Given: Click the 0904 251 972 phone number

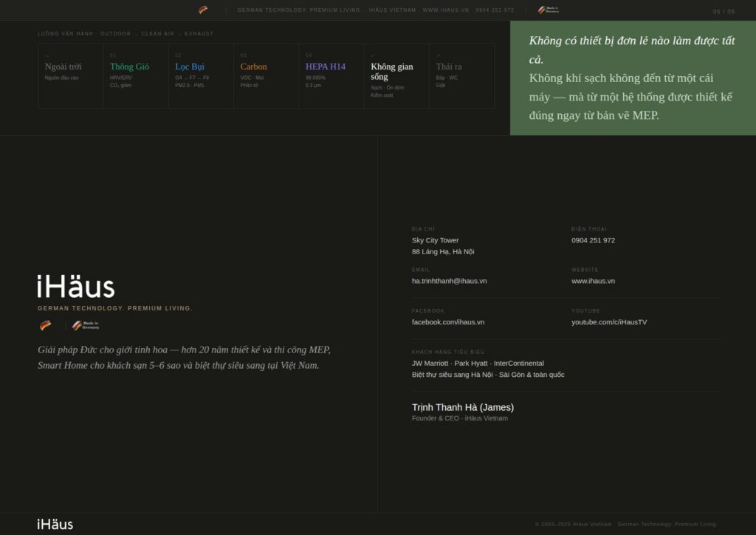Looking at the screenshot, I should (593, 240).
